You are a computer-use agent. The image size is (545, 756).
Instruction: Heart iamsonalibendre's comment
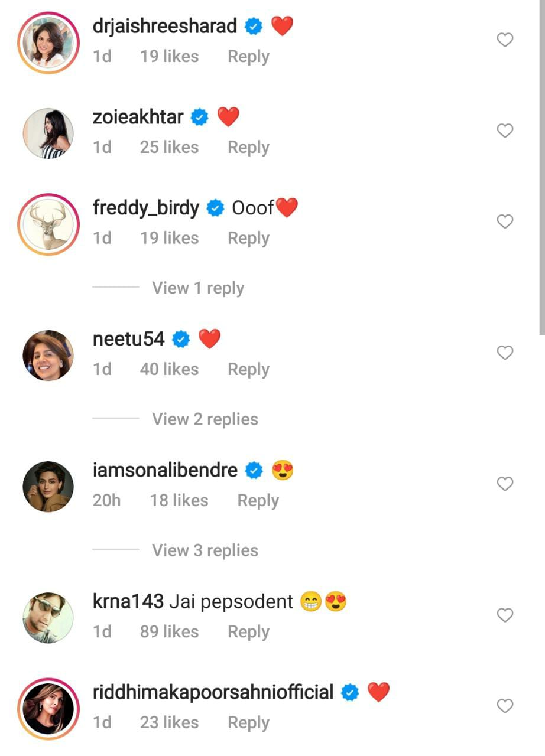(x=504, y=484)
